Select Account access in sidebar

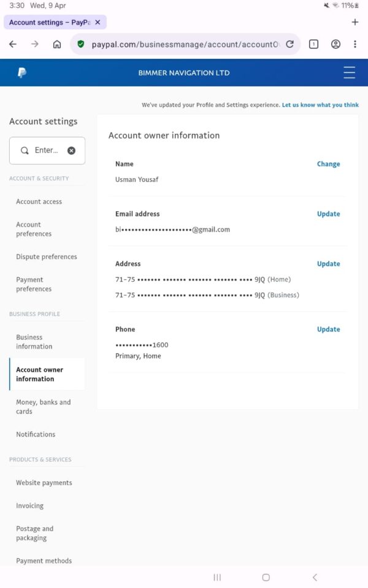[x=39, y=202]
